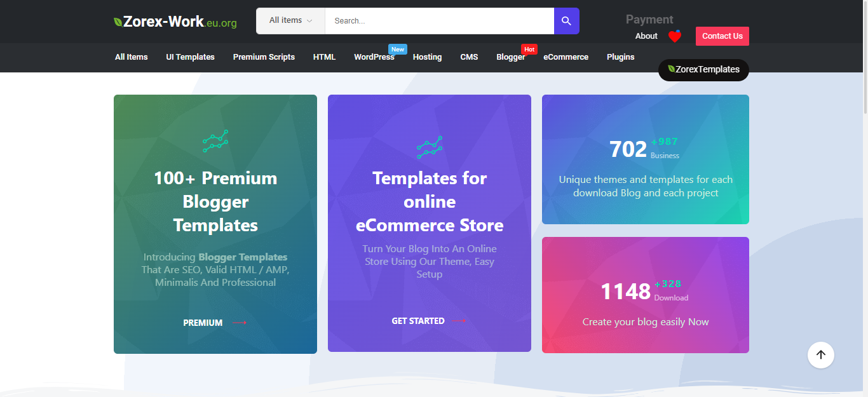Open the Hosting section

tap(427, 57)
